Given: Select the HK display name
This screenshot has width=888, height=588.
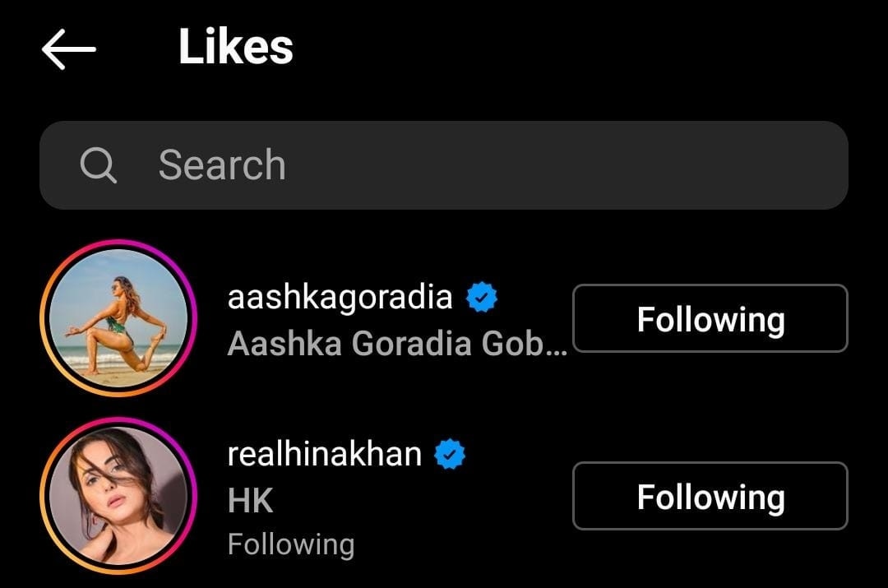Looking at the screenshot, I should point(250,500).
